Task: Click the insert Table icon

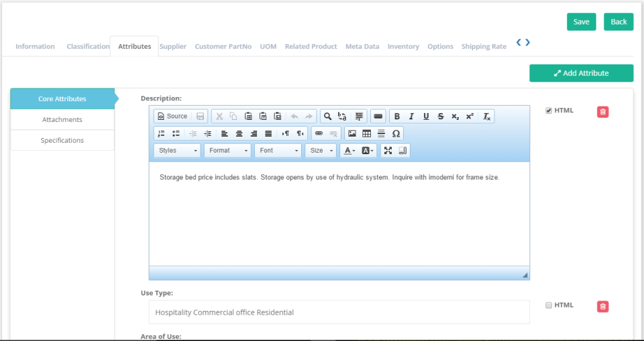Action: coord(366,133)
